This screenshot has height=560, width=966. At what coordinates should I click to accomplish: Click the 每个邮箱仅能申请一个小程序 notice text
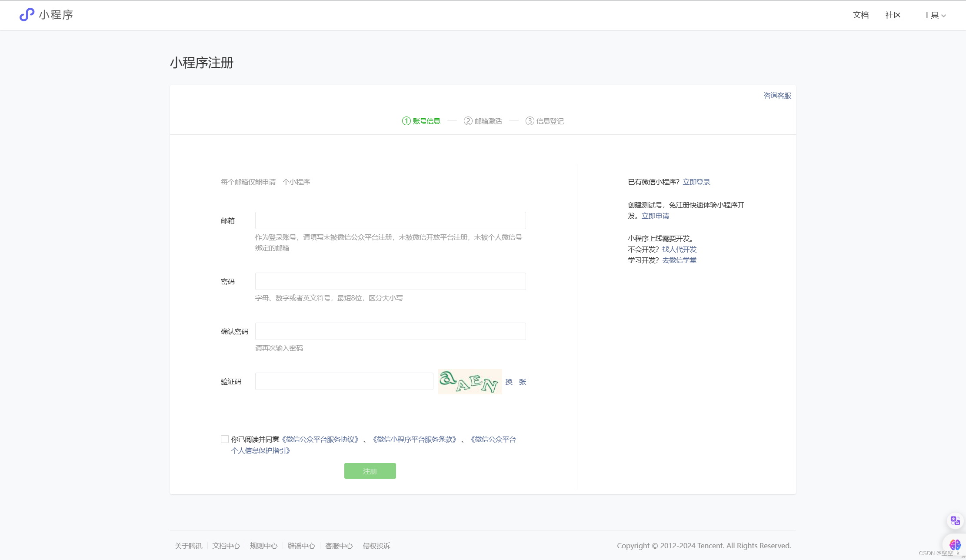pyautogui.click(x=265, y=182)
